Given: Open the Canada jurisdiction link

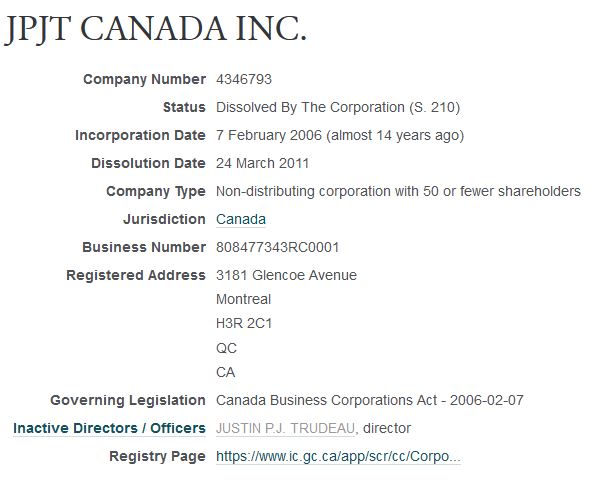Looking at the screenshot, I should [241, 219].
